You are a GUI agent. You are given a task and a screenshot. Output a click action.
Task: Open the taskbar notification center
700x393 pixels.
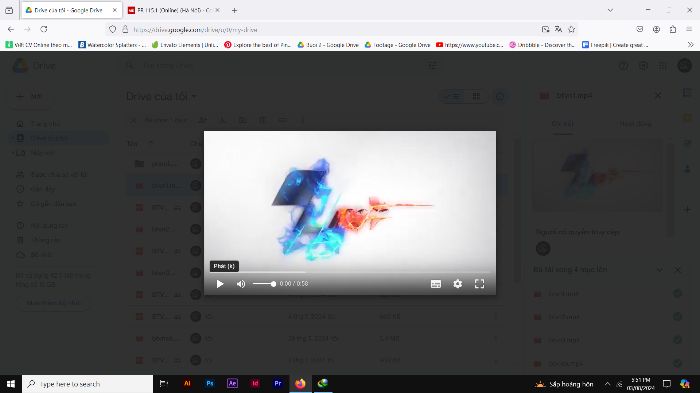click(667, 384)
